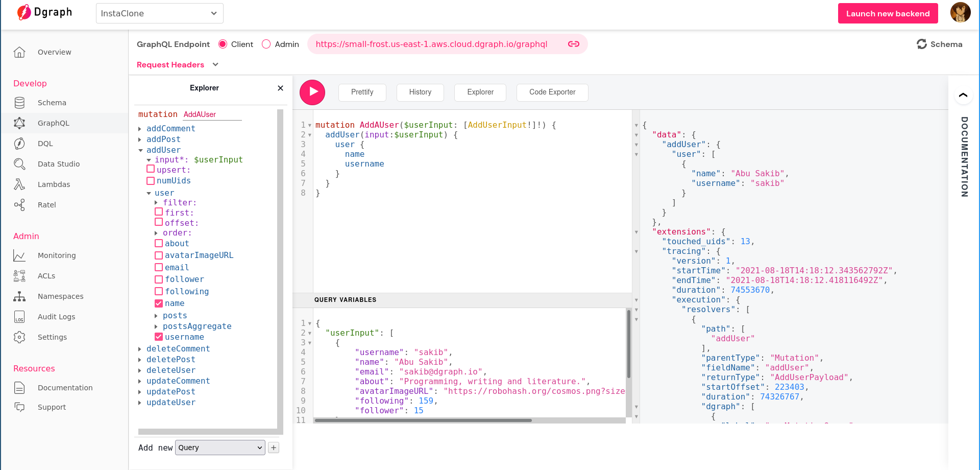Click the Schema refresh icon
This screenshot has width=980, height=470.
[x=922, y=44]
